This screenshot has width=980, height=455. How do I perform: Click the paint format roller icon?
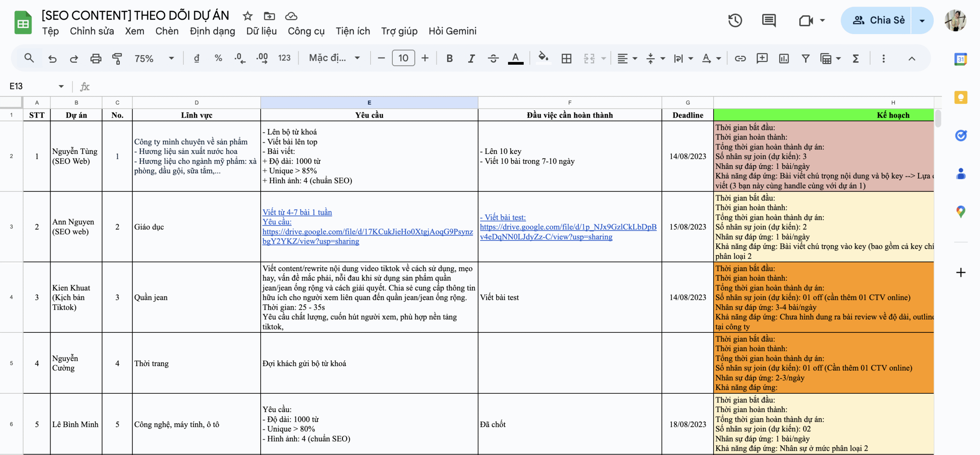coord(117,58)
